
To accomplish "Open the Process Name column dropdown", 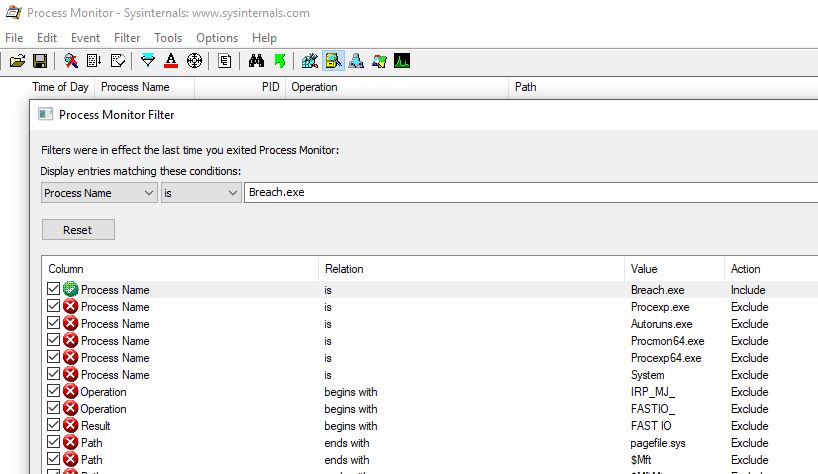I will click(x=99, y=193).
